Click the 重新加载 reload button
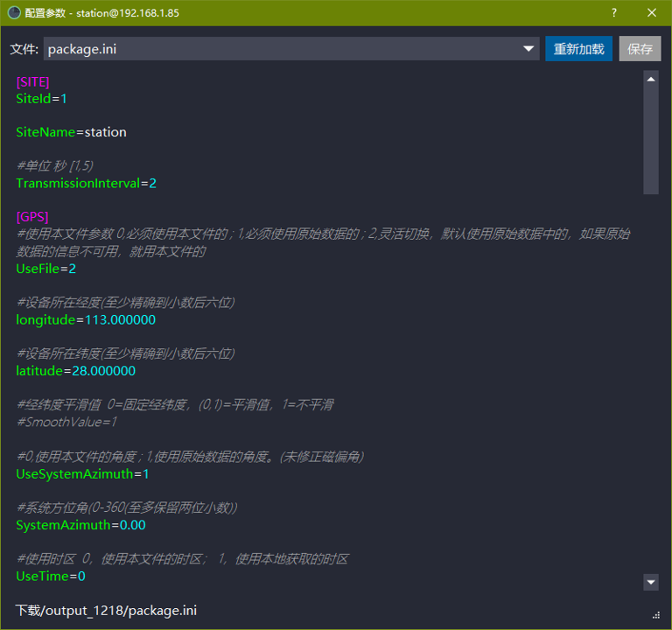Image resolution: width=672 pixels, height=630 pixels. tap(578, 49)
